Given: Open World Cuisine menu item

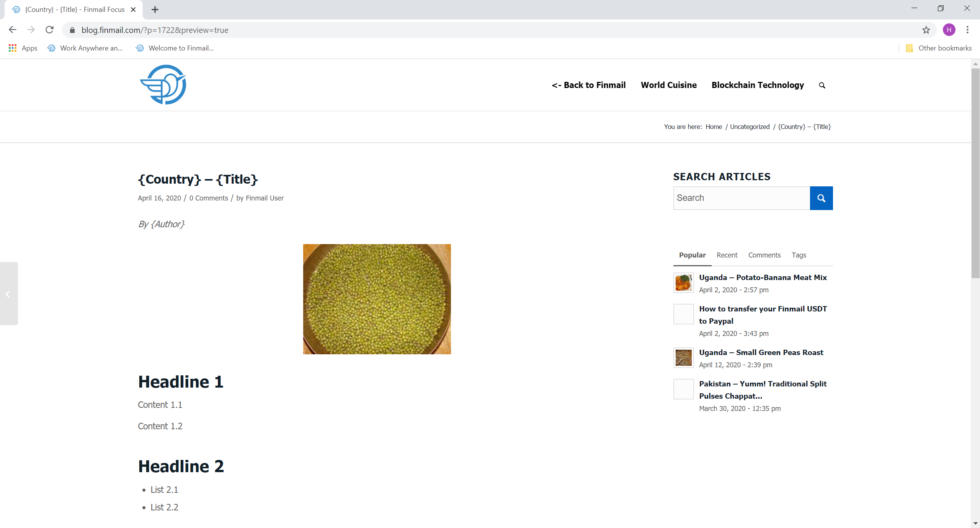Looking at the screenshot, I should click(669, 85).
